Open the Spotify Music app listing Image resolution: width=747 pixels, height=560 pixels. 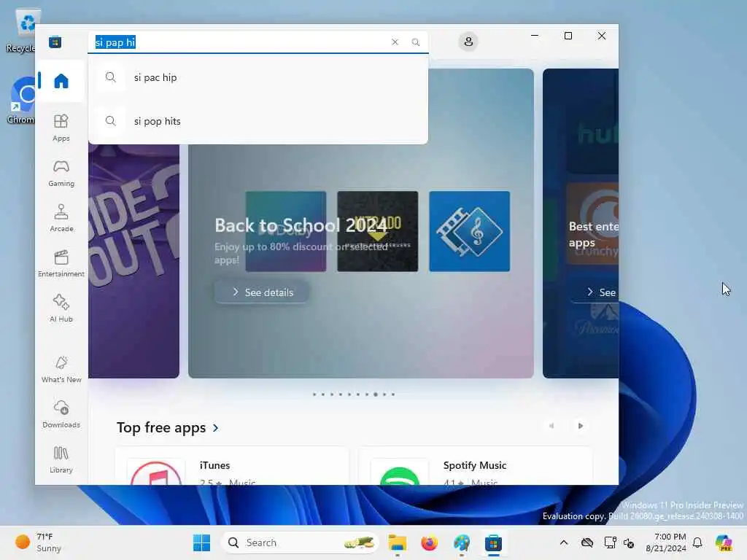point(475,467)
